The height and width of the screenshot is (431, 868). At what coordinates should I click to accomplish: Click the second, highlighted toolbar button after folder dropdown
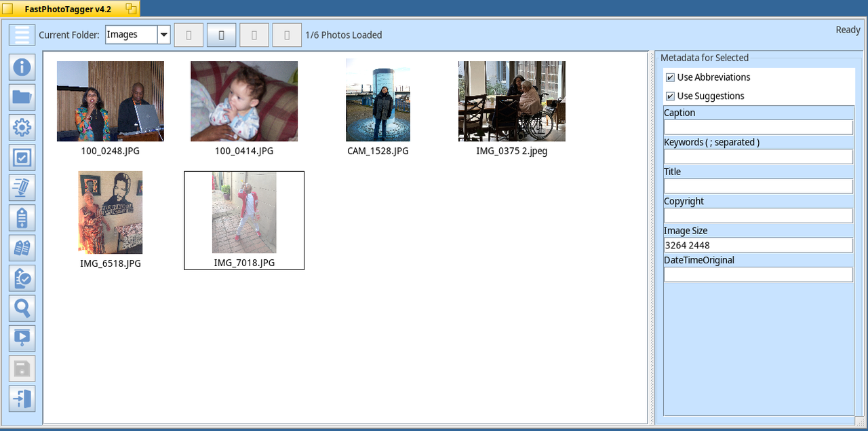pos(221,35)
